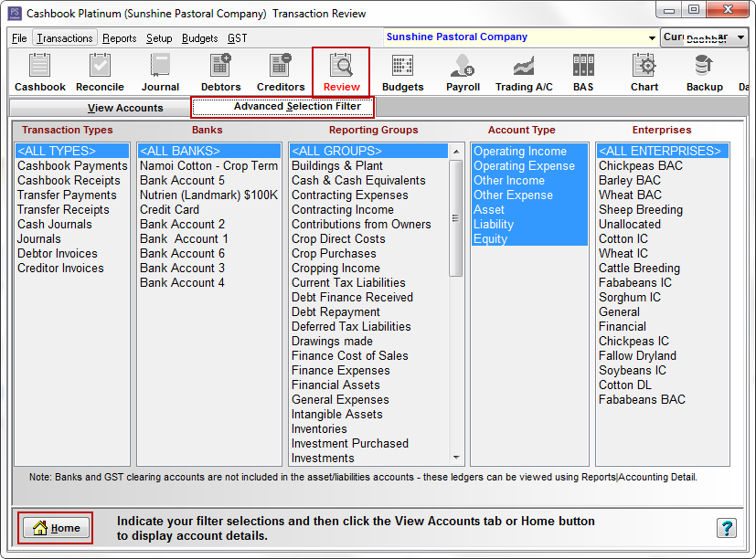Image resolution: width=756 pixels, height=559 pixels.
Task: Open the Transactions menu
Action: 65,38
